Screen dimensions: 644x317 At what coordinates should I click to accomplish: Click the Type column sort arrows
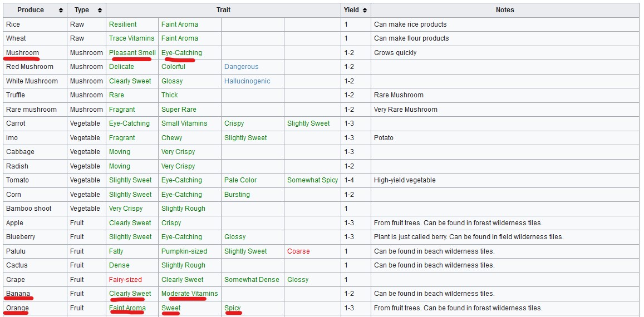pos(100,11)
